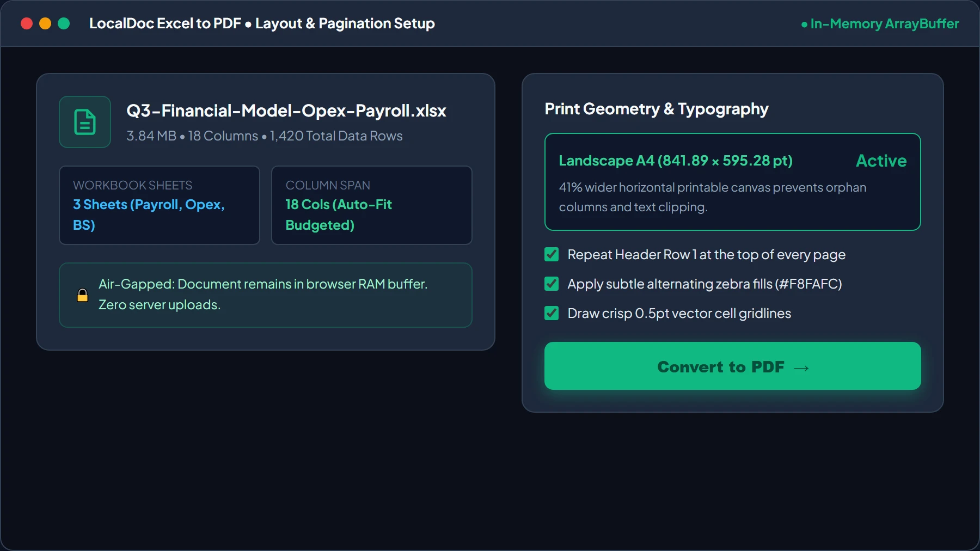Screen dimensions: 980x551
Task: Click the Air-Gapped zero server uploads notice
Action: 266,295
